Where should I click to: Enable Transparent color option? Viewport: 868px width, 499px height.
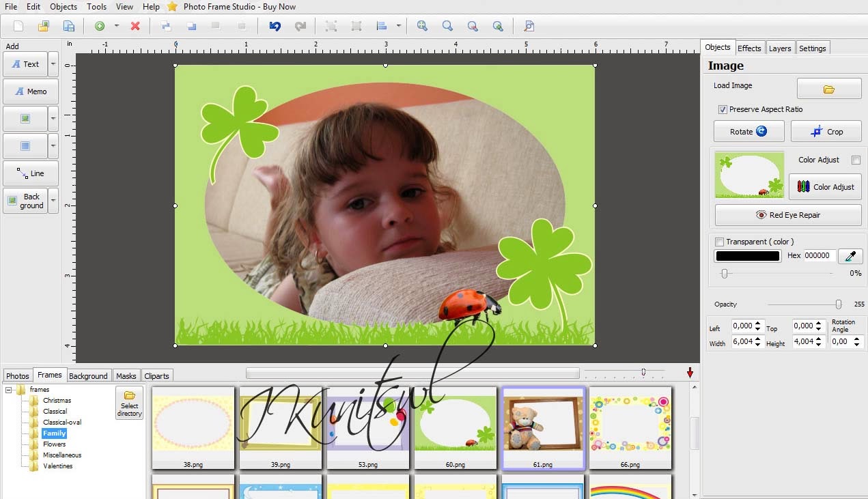[x=720, y=241]
